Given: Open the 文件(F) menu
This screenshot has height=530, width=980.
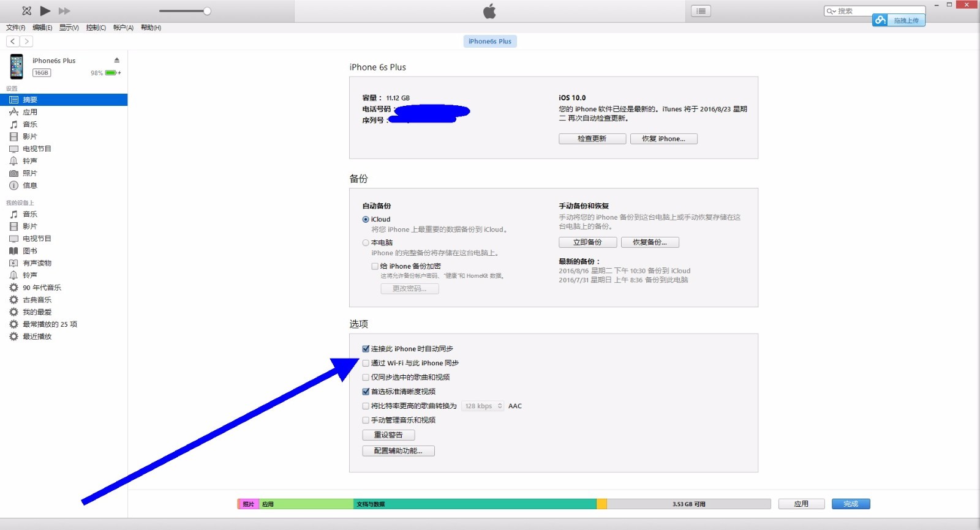Looking at the screenshot, I should coord(16,28).
